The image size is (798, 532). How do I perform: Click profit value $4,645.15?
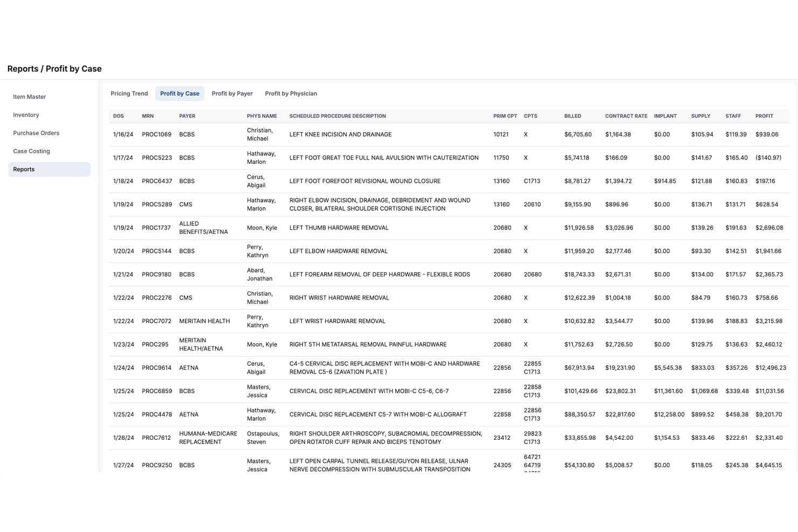point(768,465)
